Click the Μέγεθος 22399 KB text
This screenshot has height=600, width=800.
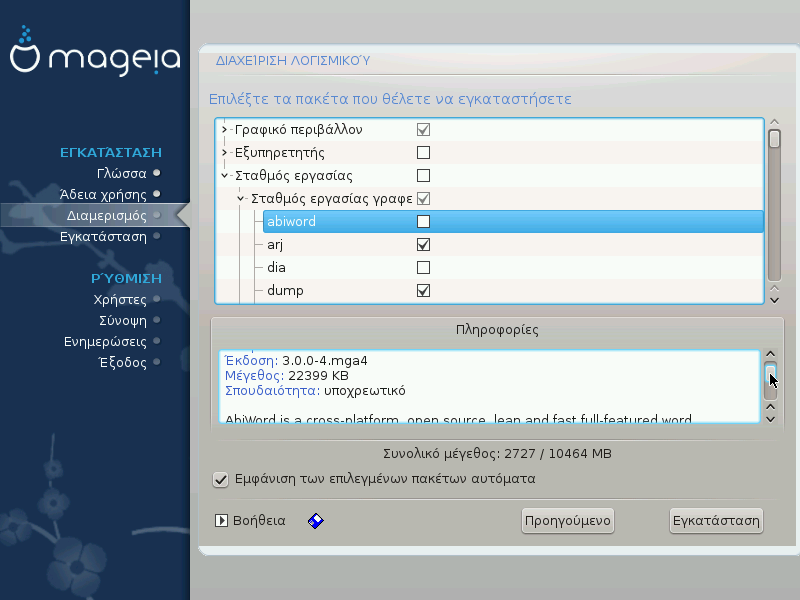(287, 376)
